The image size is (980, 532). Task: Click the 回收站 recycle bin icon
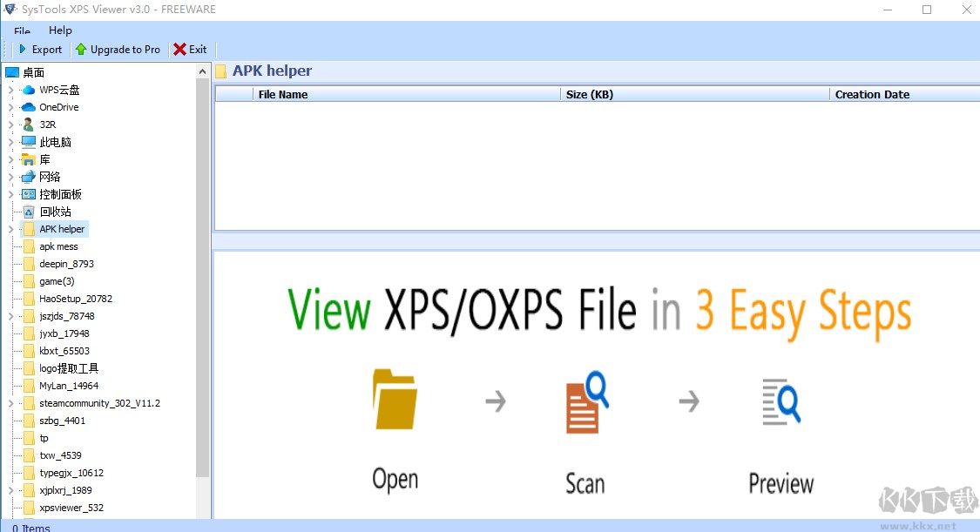click(27, 211)
